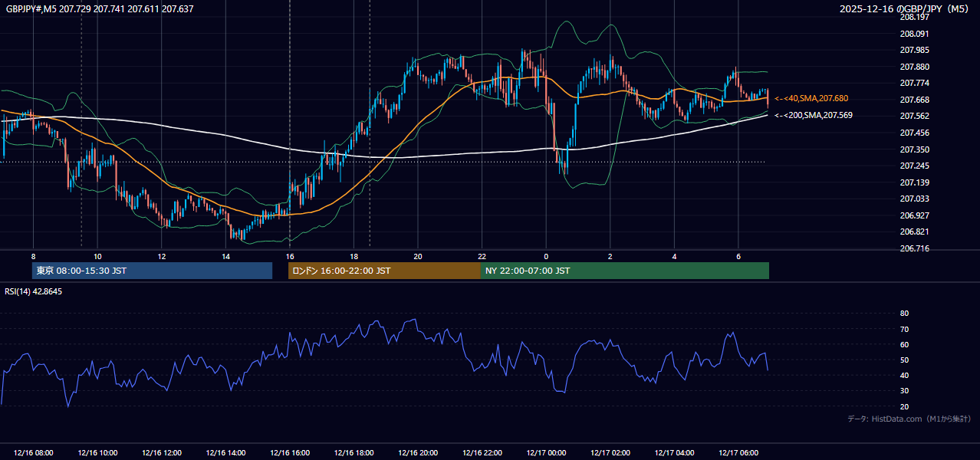
Task: Click the 208.197 top price axis value
Action: point(914,17)
